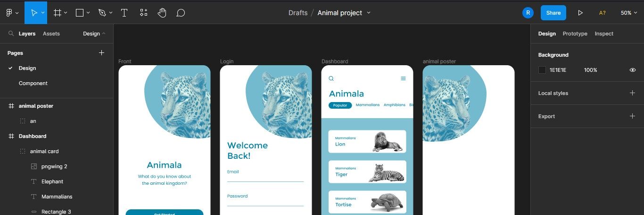Open the Figma main menu icon
This screenshot has height=215, width=644.
coord(9,13)
